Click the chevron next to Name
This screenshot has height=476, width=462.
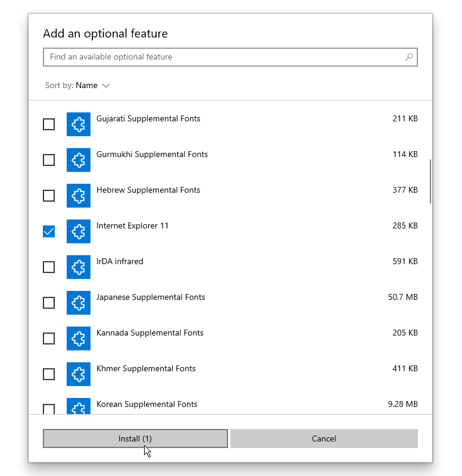click(106, 86)
